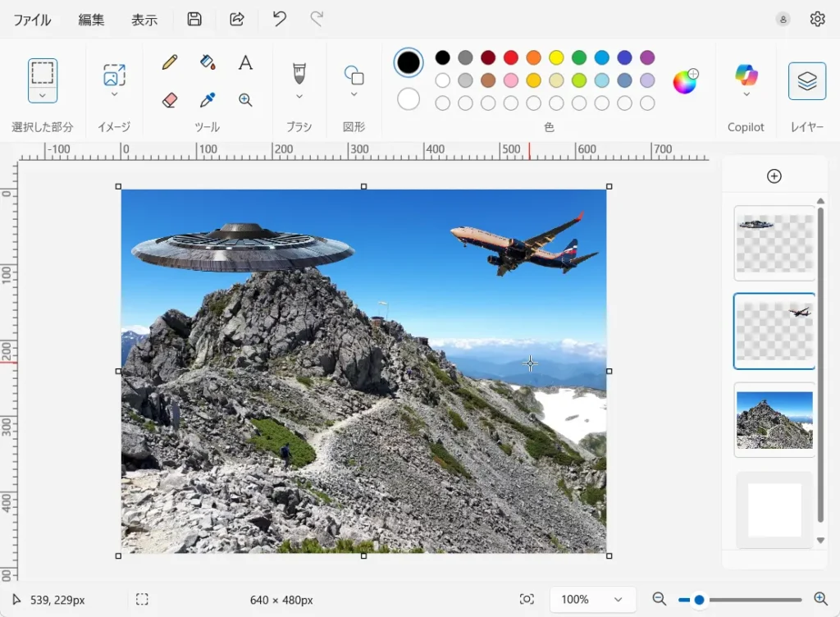Expand the selection options dropdown
Screen dimensions: 840x617
coord(43,95)
